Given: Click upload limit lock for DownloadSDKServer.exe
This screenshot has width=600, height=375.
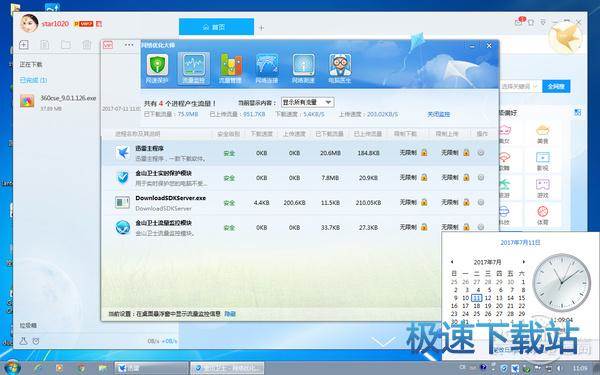Looking at the screenshot, I should point(466,202).
